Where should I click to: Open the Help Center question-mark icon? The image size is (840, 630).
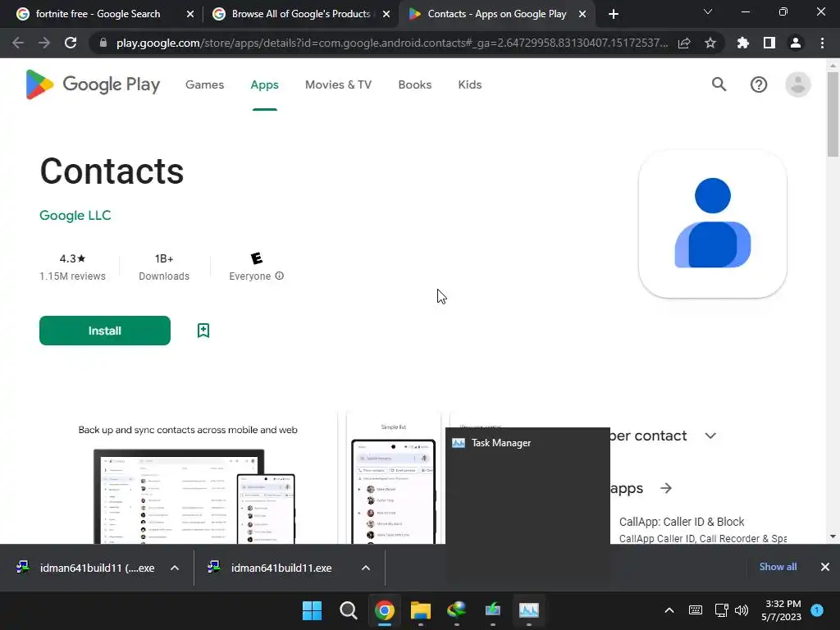(759, 84)
